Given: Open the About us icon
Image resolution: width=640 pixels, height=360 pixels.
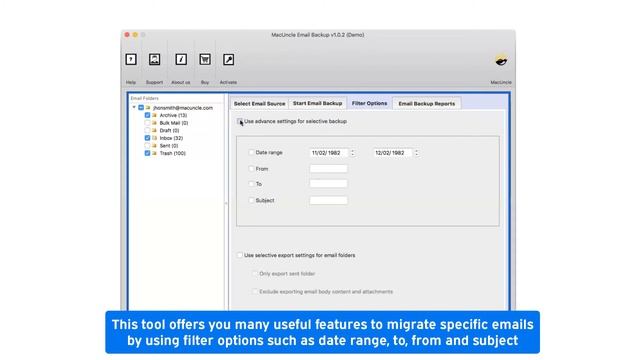Looking at the screenshot, I should [181, 60].
